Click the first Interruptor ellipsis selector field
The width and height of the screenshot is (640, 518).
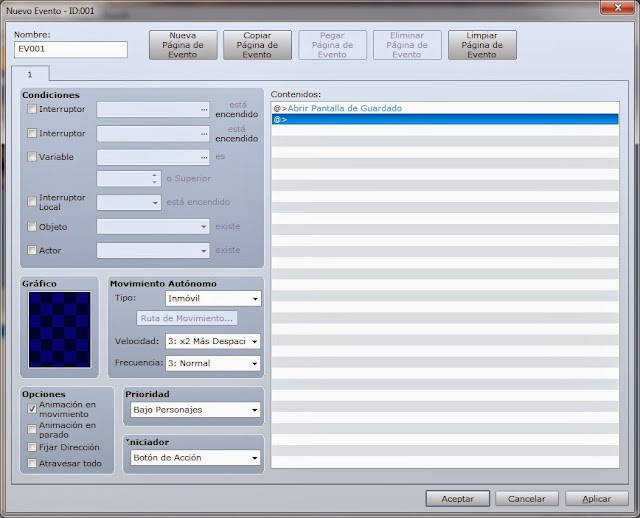click(153, 109)
